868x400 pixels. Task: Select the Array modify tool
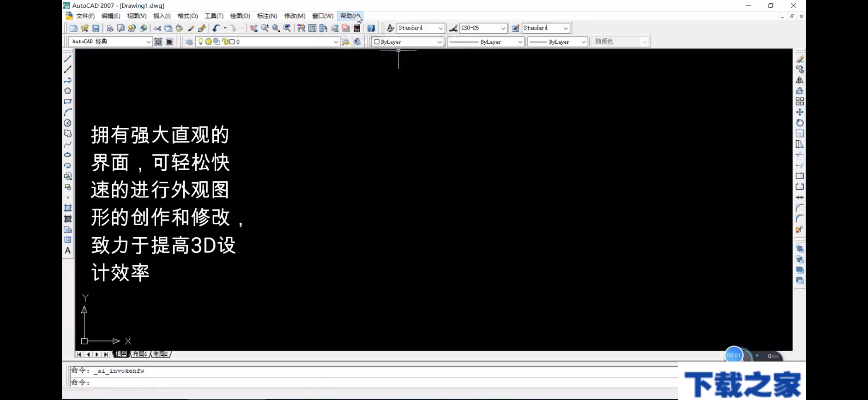tap(800, 101)
